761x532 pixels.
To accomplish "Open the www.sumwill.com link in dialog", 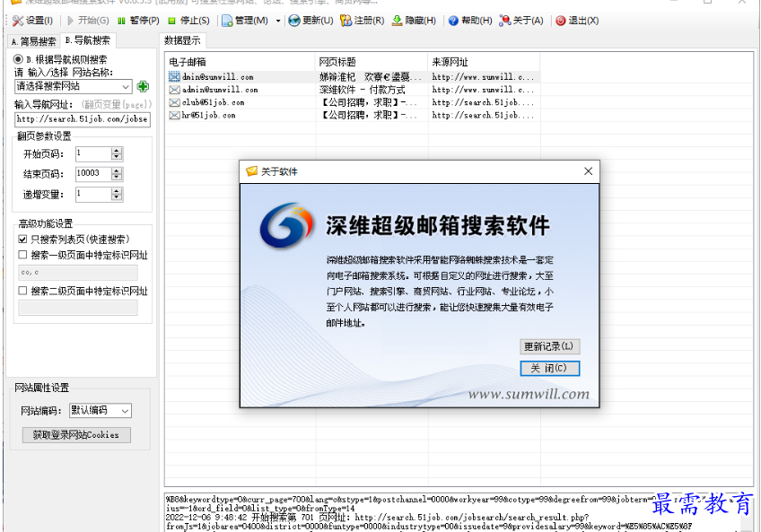I will point(528,394).
